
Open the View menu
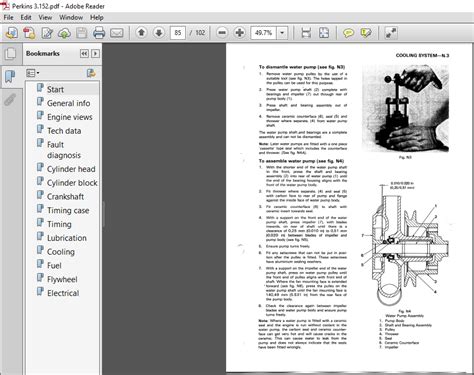coord(45,17)
